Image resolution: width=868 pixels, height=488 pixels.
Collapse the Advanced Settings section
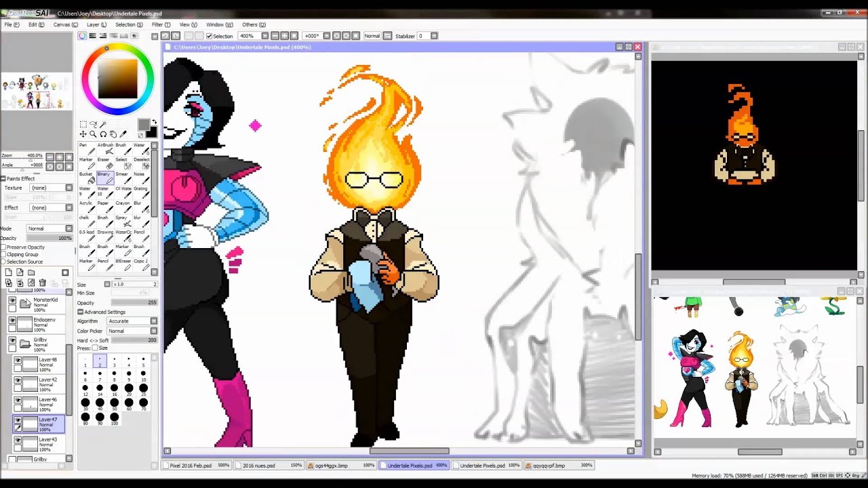(x=80, y=312)
